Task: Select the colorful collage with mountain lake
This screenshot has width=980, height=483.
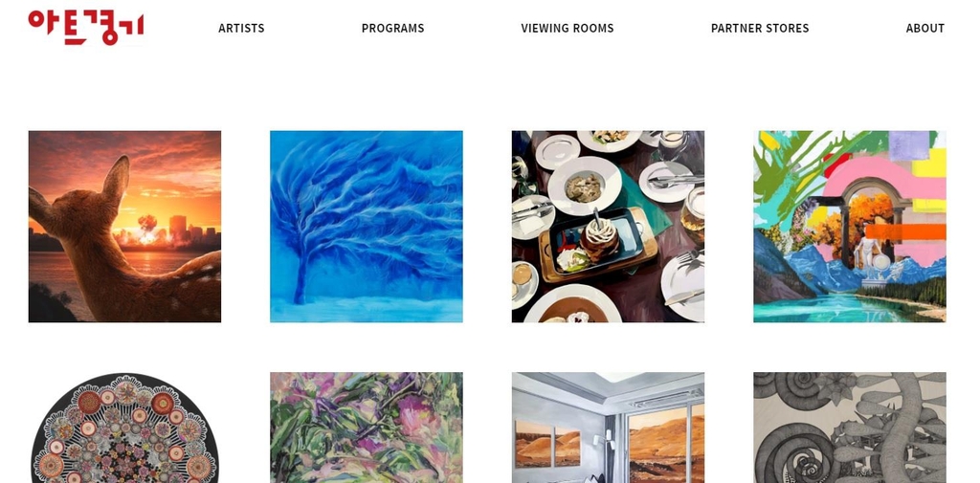Action: coord(850,226)
